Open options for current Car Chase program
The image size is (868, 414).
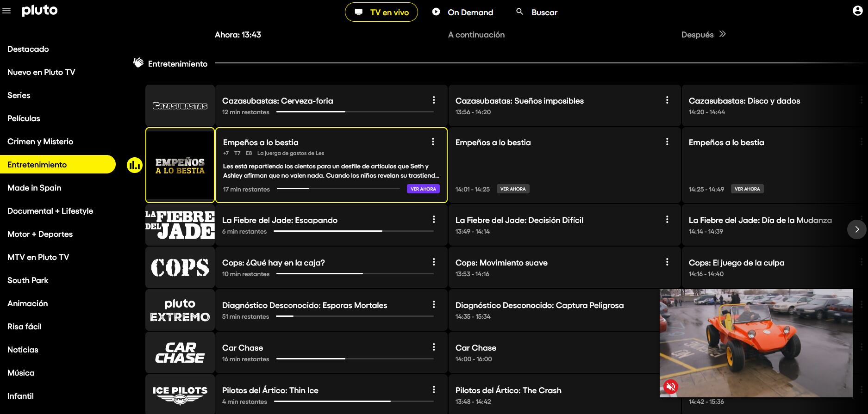click(434, 347)
